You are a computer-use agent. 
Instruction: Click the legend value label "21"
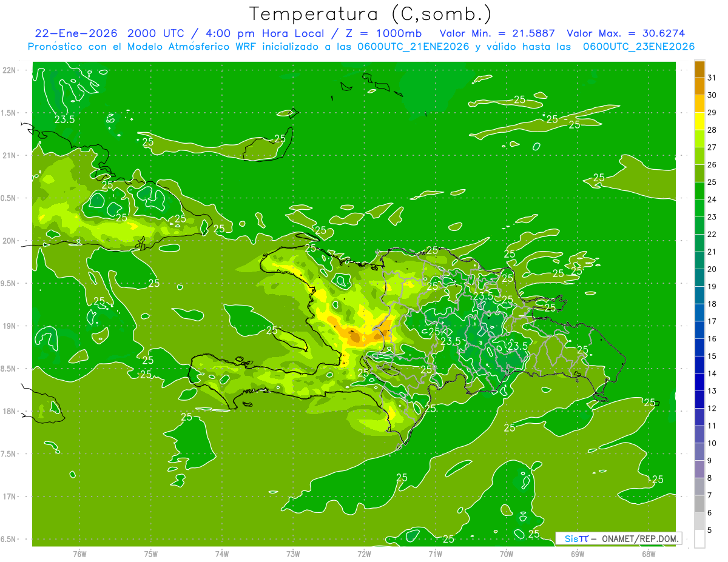coord(712,252)
